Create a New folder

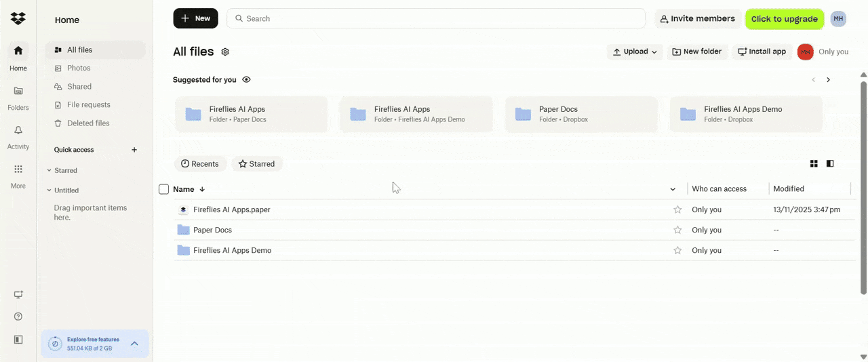coord(696,52)
